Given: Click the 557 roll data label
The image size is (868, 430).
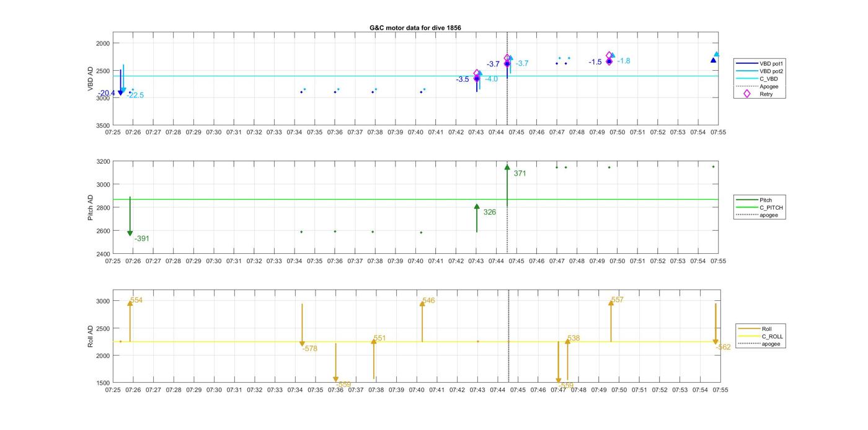Looking at the screenshot, I should pos(618,300).
